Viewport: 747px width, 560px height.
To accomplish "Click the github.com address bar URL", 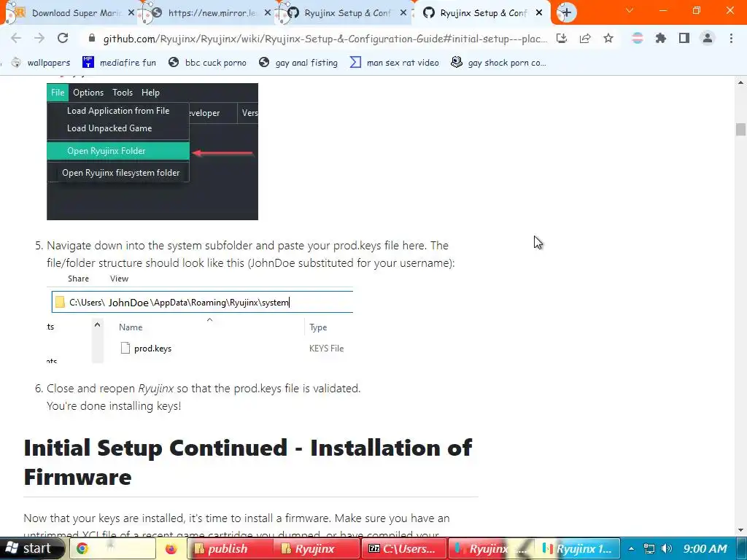I will (x=325, y=39).
